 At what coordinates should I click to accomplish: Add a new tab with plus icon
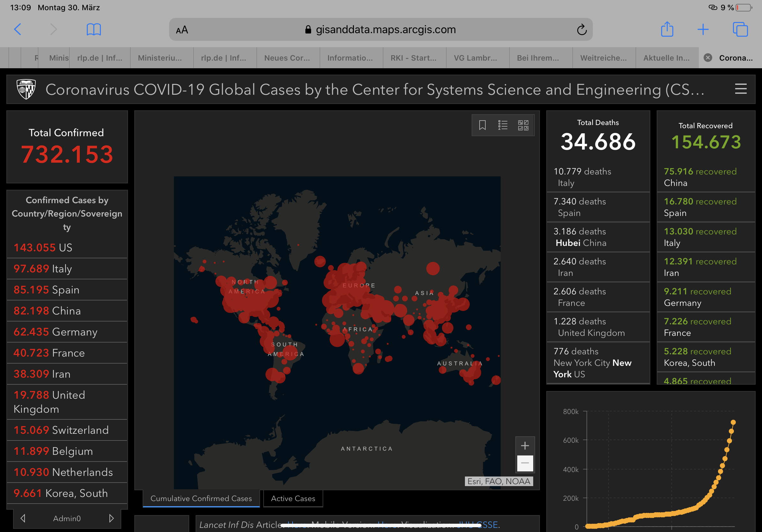(x=703, y=30)
